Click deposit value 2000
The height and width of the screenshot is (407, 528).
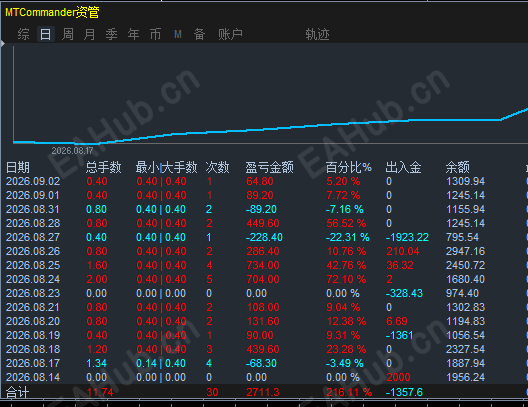click(x=398, y=377)
